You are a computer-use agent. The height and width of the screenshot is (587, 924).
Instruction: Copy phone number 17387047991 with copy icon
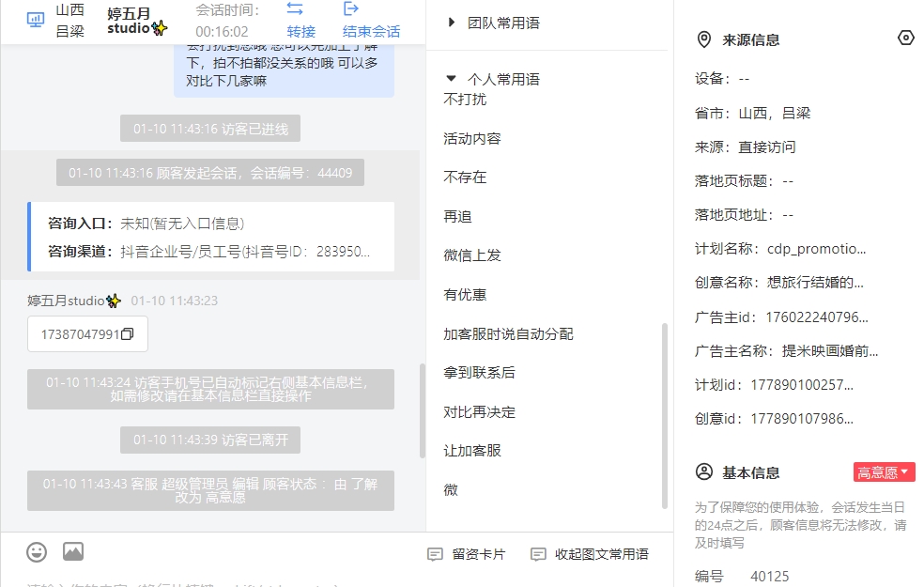click(x=128, y=334)
